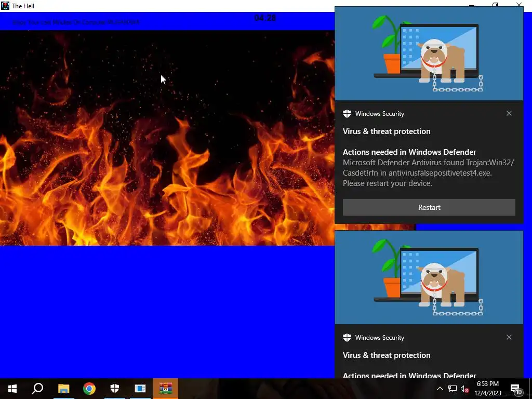Click The Hell window title icon

(x=5, y=5)
